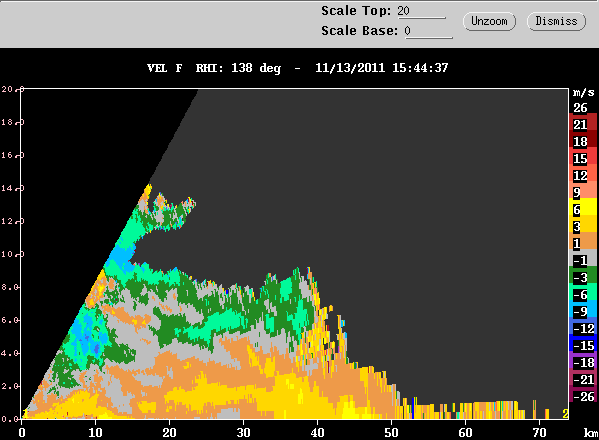
Task: Select the -18 m/s purple legend swatch
Action: (x=583, y=360)
